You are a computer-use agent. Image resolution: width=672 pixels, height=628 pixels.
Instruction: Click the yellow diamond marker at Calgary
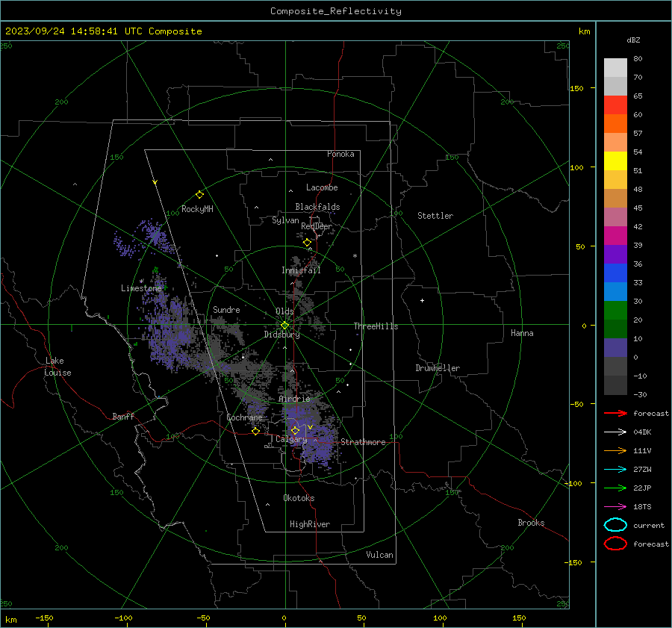pos(295,430)
